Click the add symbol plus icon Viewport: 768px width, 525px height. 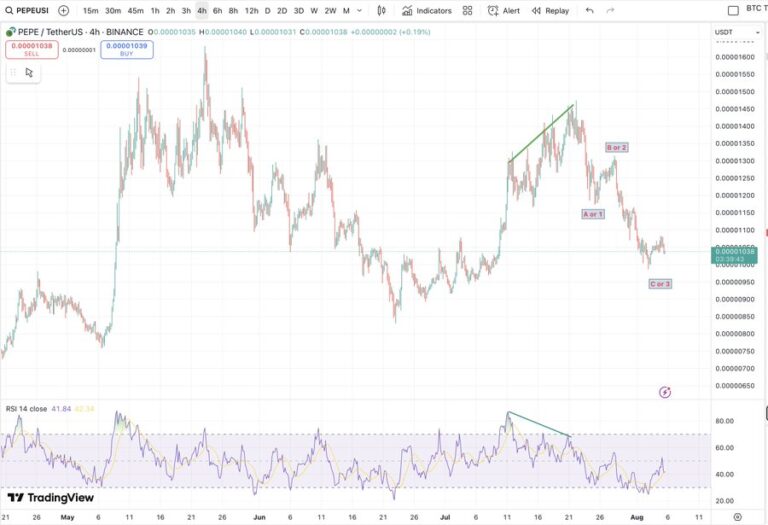point(64,10)
